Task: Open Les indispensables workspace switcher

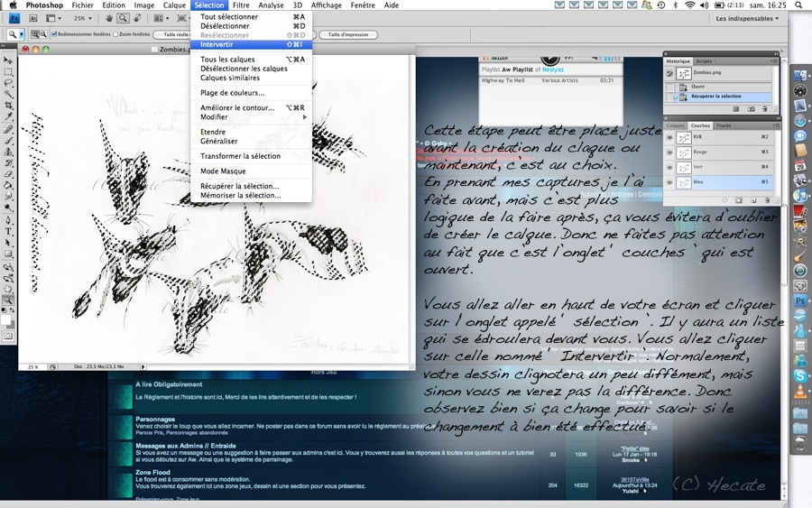Action: [747, 19]
